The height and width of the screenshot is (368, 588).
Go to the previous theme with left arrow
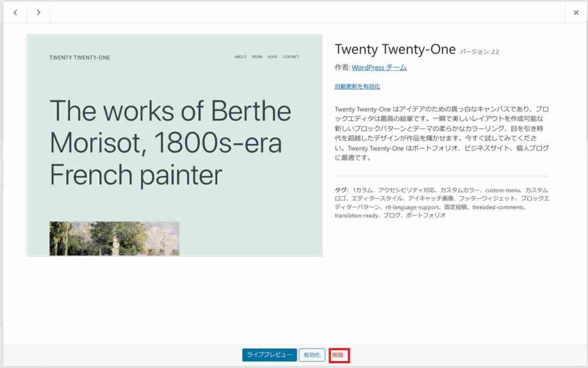[15, 13]
